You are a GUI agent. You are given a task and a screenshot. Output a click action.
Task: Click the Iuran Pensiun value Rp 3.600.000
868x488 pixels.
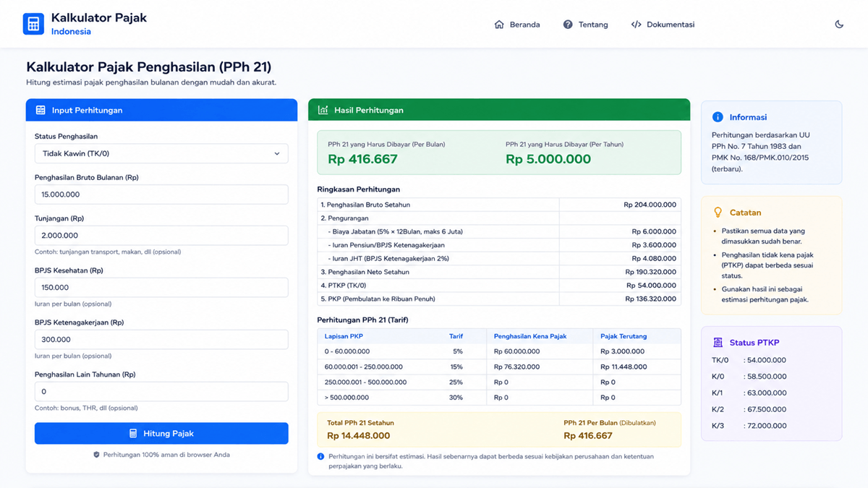pos(654,245)
